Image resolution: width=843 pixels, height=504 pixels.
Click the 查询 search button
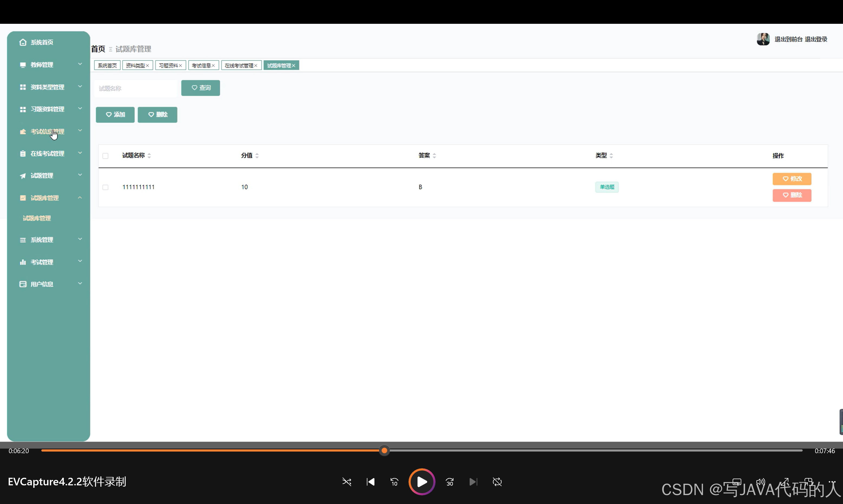[x=200, y=88]
